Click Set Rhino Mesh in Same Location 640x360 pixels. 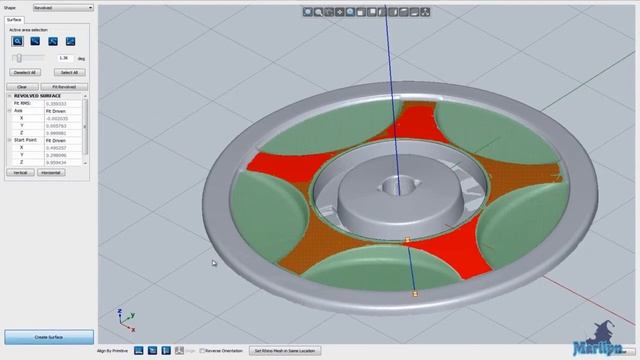tap(285, 351)
